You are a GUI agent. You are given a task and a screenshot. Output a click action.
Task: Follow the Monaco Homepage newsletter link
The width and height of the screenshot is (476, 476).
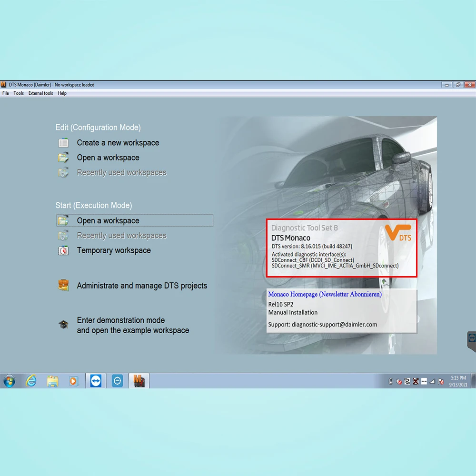click(325, 294)
